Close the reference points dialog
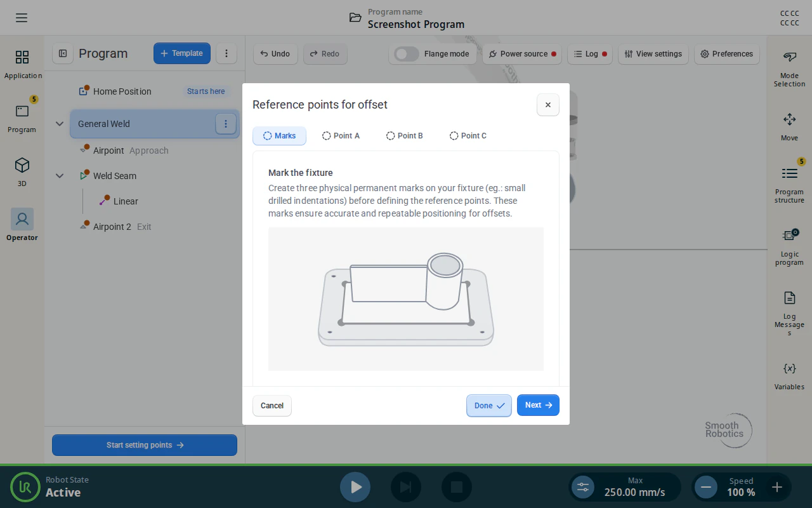Screen dimensions: 812x508 (548, 105)
